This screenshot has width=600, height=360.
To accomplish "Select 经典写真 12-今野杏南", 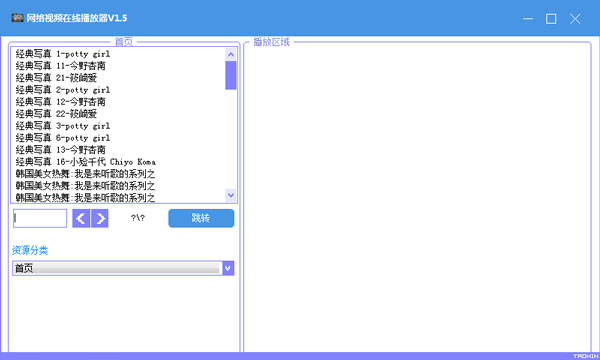I will tap(60, 102).
